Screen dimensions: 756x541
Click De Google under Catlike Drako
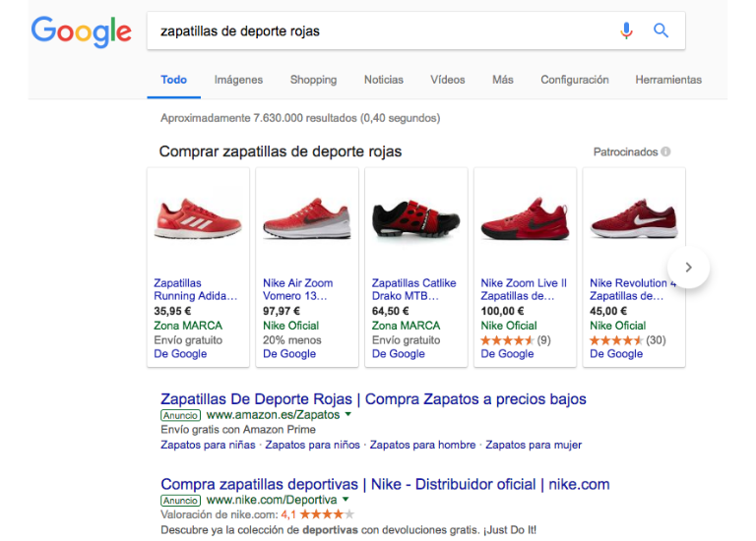coord(399,353)
